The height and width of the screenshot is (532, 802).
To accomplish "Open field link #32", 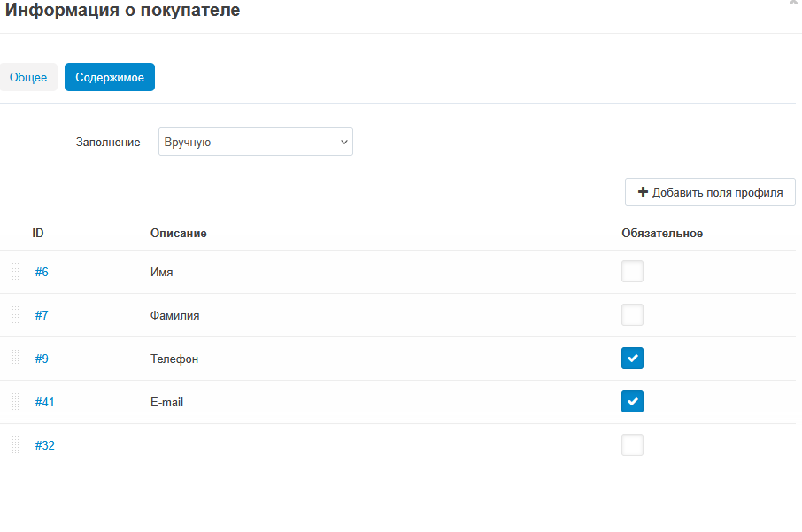I will click(44, 445).
